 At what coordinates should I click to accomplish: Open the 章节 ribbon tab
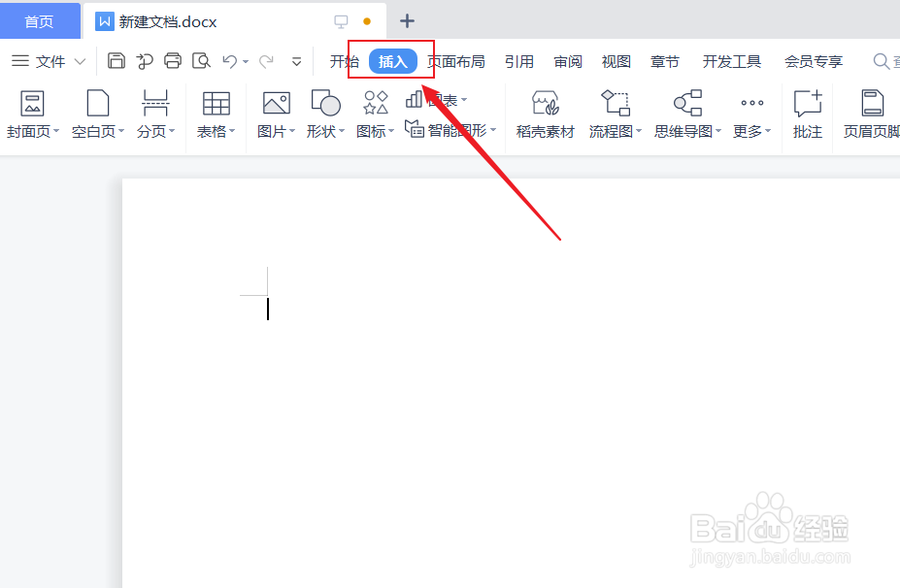pos(665,61)
